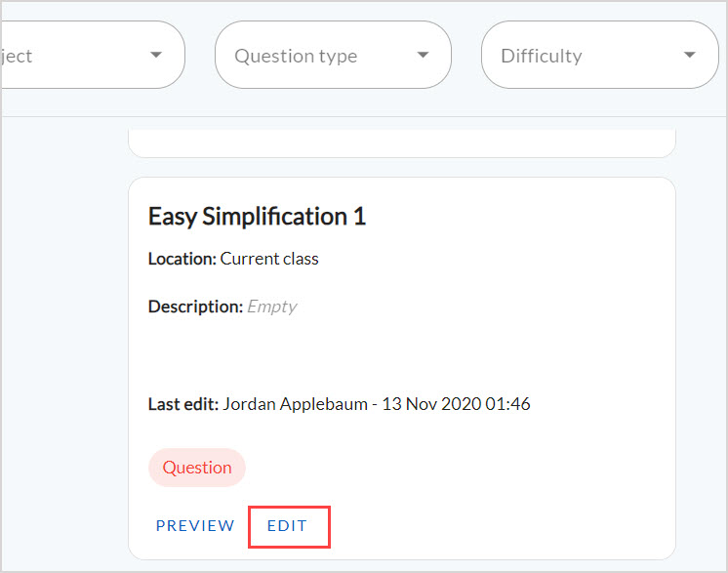
Task: Click the Empty description text
Action: [271, 307]
